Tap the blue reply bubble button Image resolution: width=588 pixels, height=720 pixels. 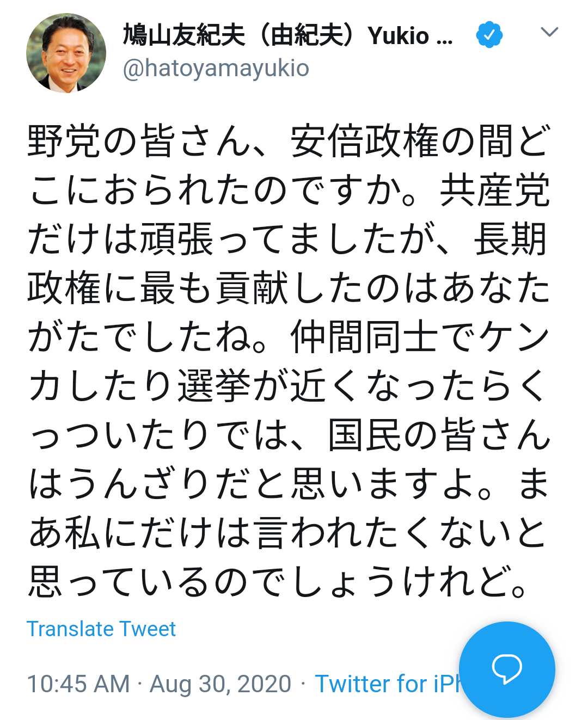pos(507,669)
